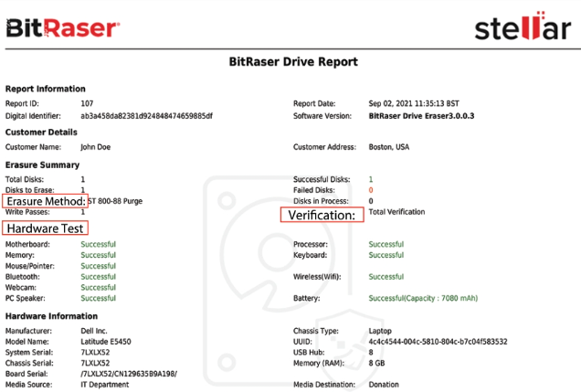
Task: Click the 'Customer Details' heading
Action: pos(41,132)
